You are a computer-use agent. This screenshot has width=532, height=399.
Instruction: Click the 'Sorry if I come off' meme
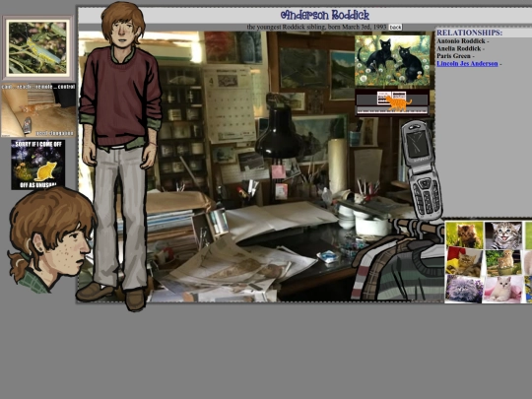click(38, 165)
